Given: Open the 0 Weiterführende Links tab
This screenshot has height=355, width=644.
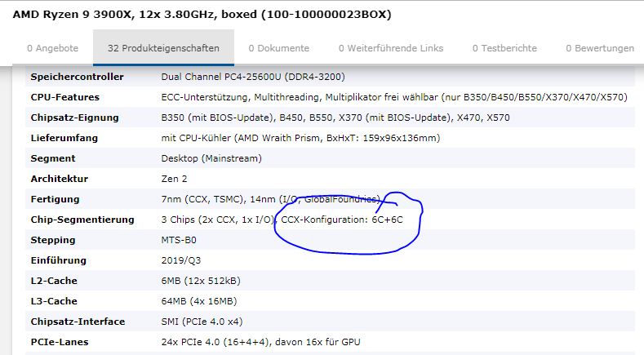Looking at the screenshot, I should (391, 48).
